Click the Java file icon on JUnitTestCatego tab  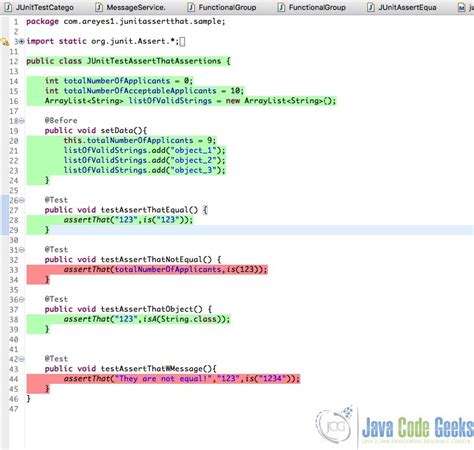8,7
